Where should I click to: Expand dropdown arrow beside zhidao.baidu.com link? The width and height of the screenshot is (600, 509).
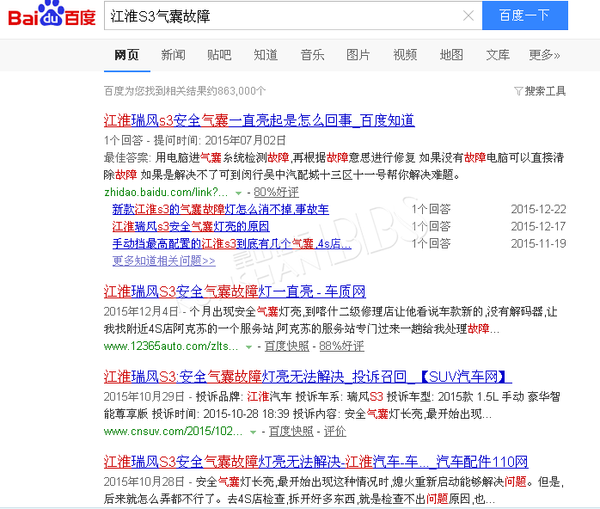pos(238,193)
